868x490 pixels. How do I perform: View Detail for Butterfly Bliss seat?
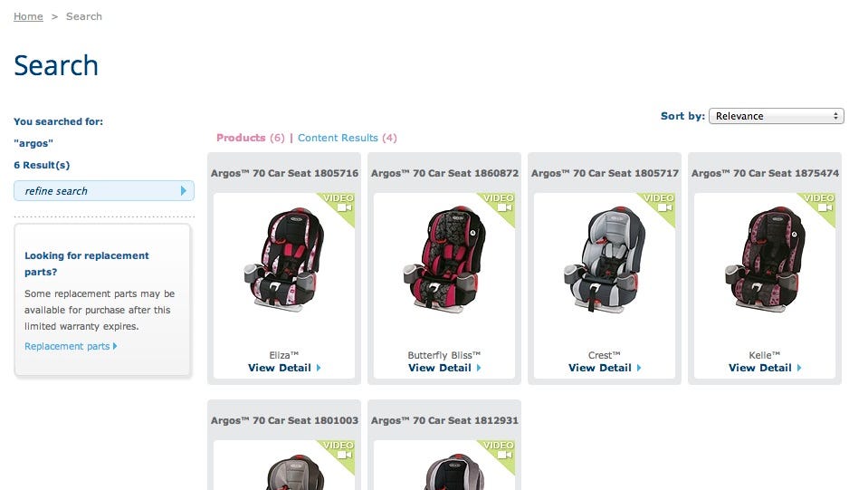click(x=440, y=368)
